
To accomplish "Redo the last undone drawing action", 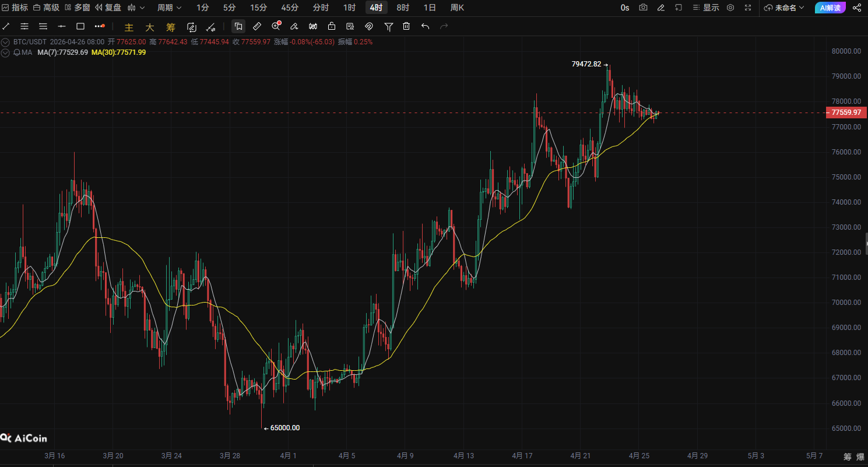I will tap(444, 26).
